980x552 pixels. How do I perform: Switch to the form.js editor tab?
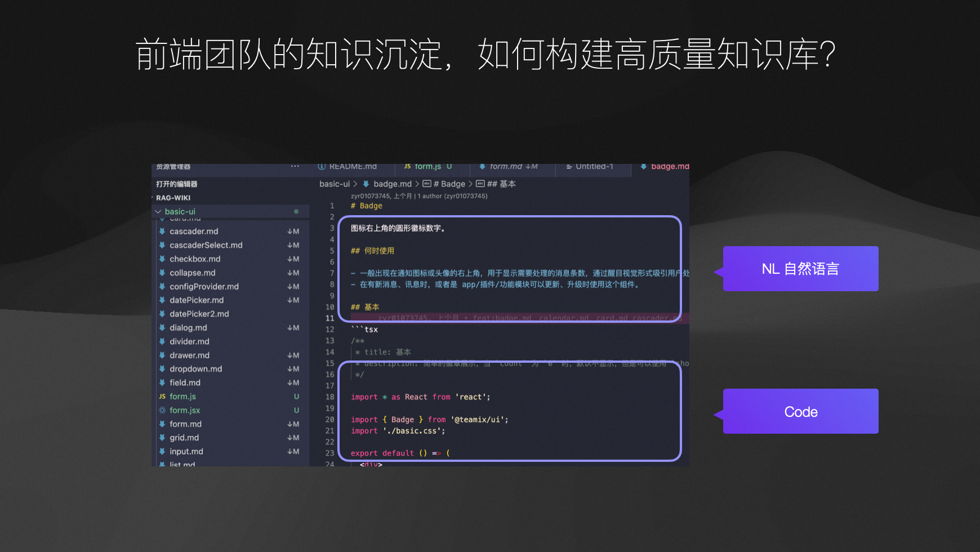pyautogui.click(x=428, y=167)
